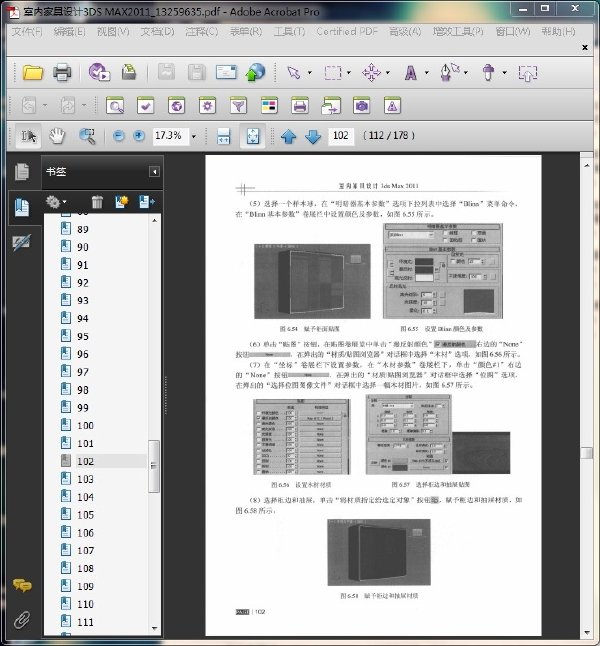600x646 pixels.
Task: Open dropdown next to selection arrow tool
Action: coord(310,73)
